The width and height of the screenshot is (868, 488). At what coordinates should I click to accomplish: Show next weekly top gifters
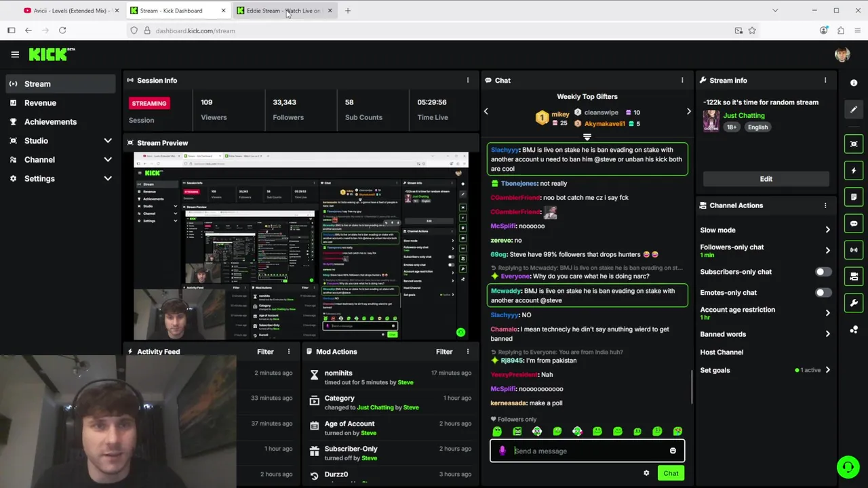688,111
